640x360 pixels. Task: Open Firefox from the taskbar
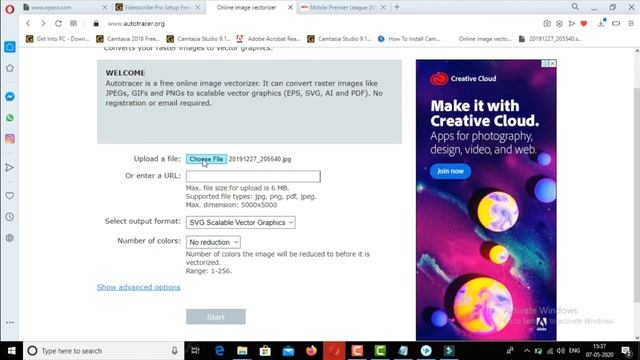pyautogui.click(x=311, y=351)
